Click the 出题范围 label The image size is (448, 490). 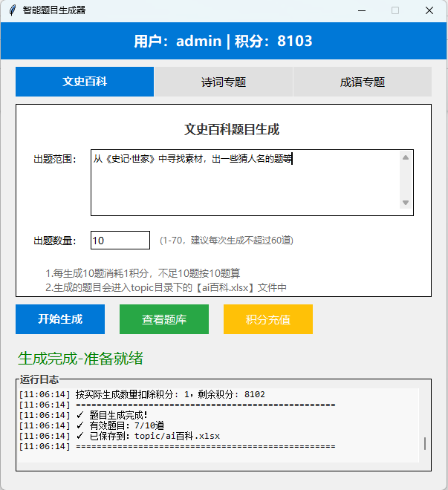(x=55, y=159)
